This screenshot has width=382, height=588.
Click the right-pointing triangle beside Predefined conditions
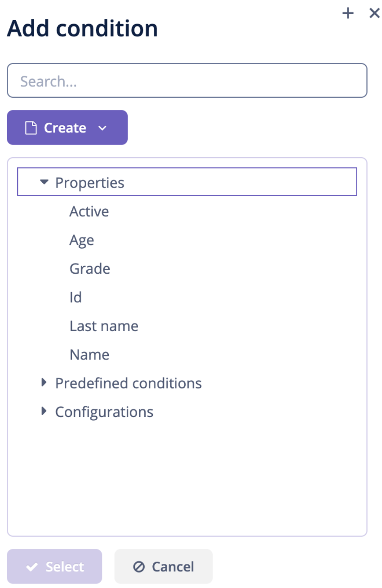44,382
